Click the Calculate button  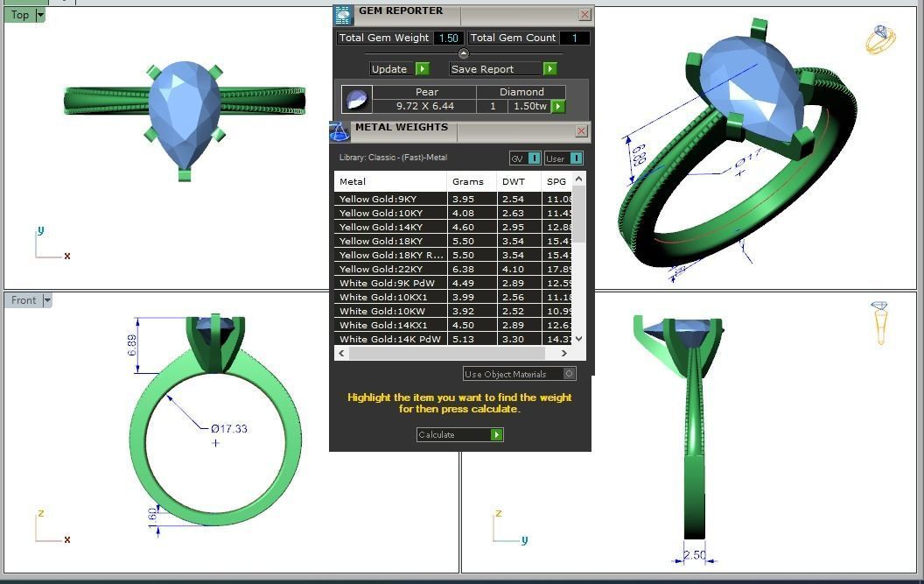click(x=459, y=435)
